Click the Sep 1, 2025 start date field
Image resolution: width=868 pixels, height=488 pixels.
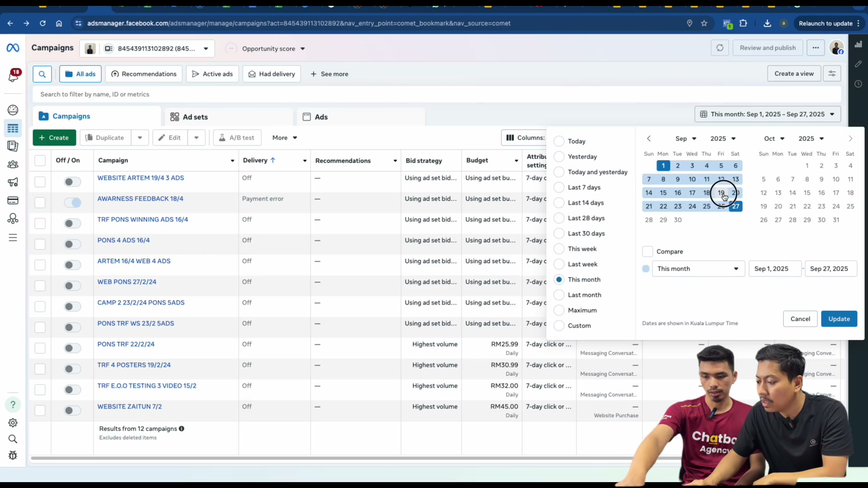(x=775, y=269)
